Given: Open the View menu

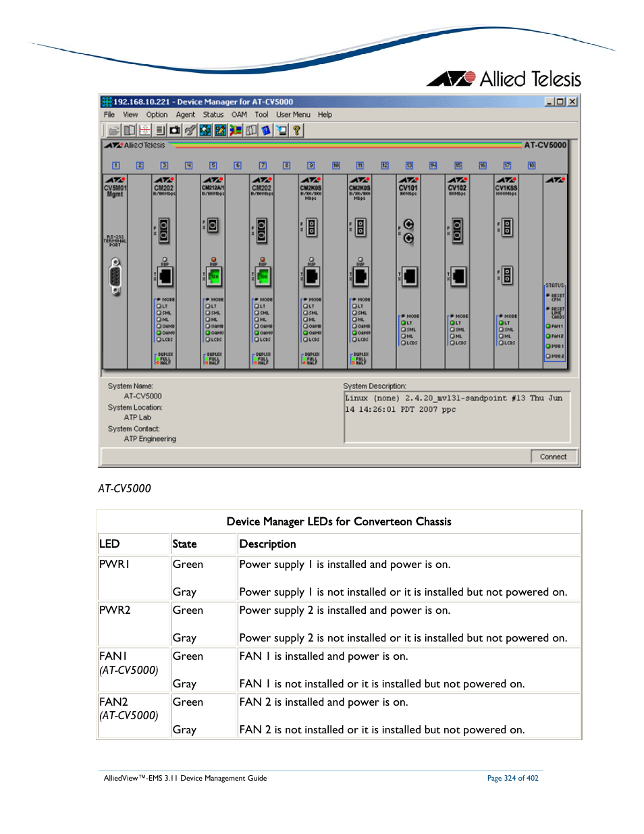Looking at the screenshot, I should [130, 115].
